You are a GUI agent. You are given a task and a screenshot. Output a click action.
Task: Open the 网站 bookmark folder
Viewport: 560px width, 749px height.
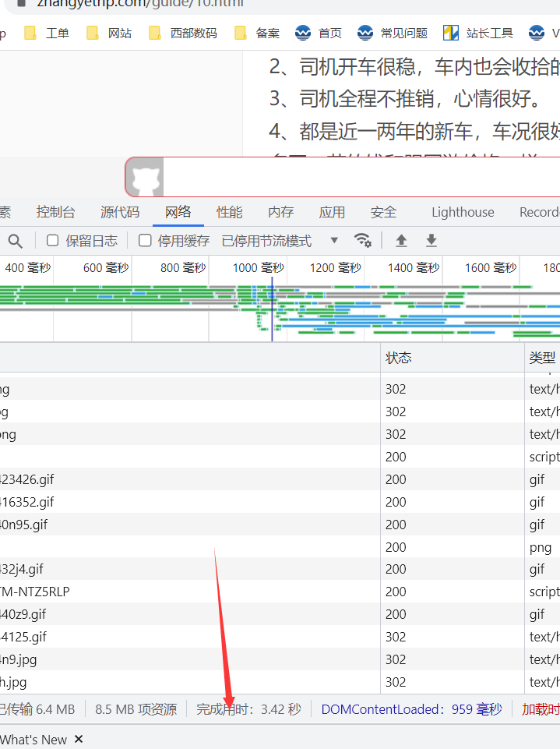(x=109, y=33)
